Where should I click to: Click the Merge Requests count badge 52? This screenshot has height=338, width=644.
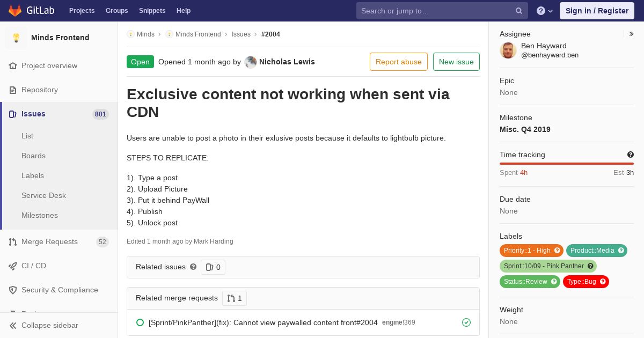pyautogui.click(x=103, y=241)
